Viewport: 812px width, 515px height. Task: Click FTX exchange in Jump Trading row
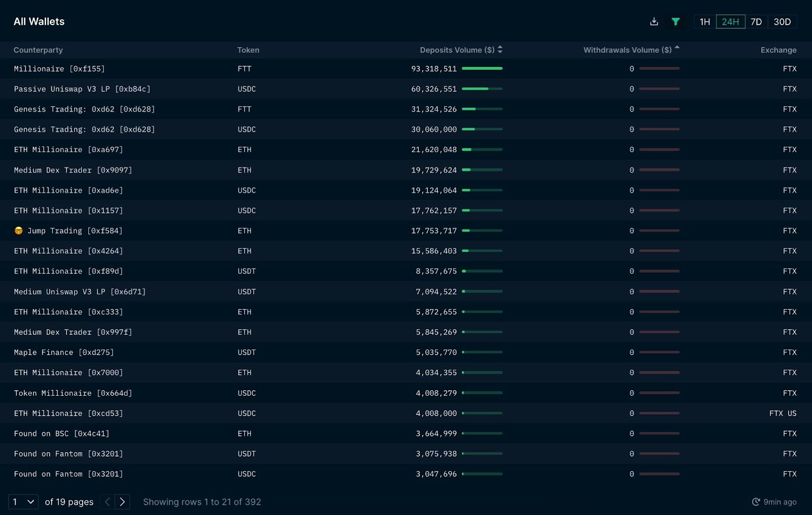[x=790, y=231]
